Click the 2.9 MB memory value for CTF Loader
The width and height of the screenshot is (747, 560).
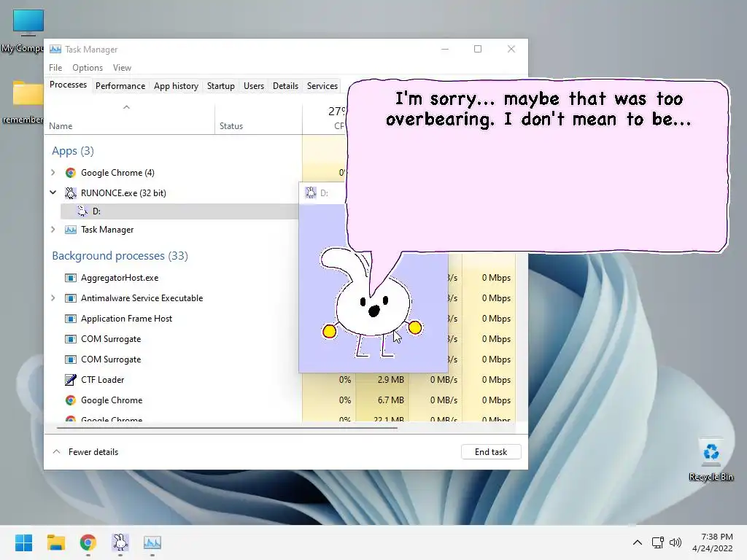click(x=391, y=379)
